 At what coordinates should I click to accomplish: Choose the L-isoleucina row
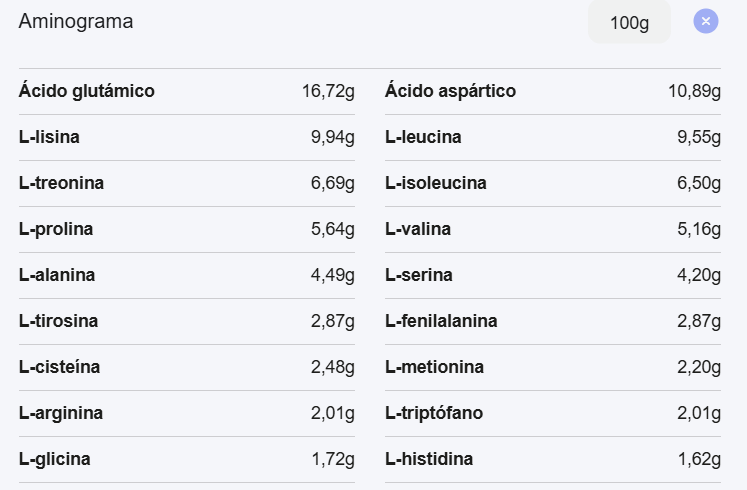coord(553,183)
